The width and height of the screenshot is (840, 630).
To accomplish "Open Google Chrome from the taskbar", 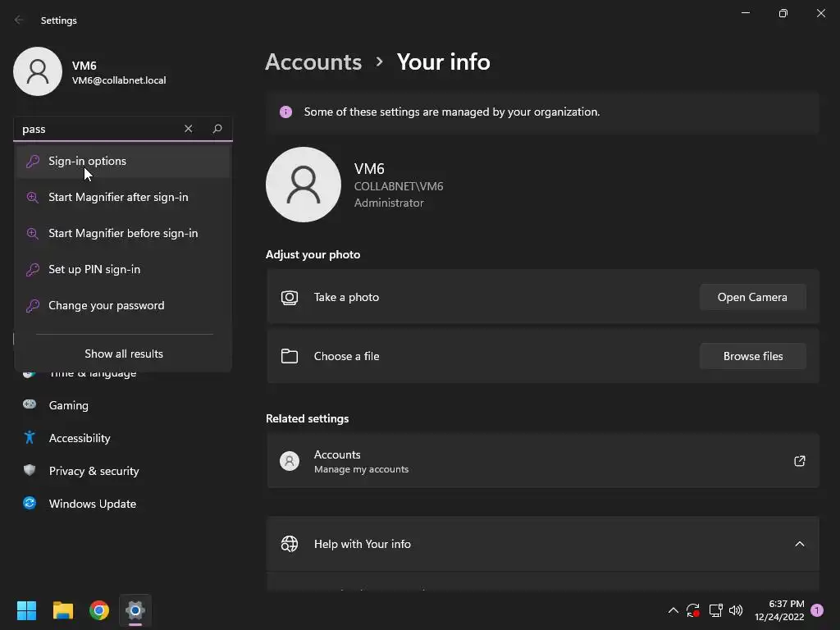I will 99,609.
